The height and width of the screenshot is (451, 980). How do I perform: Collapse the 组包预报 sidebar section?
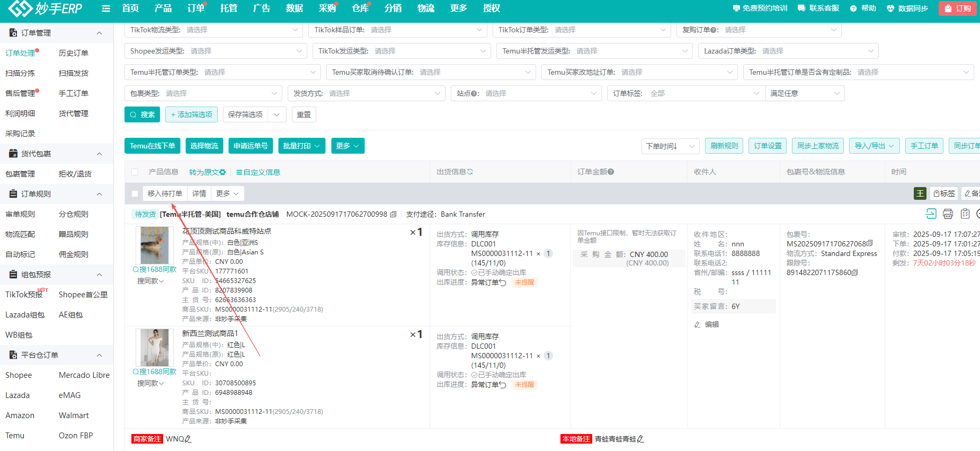99,275
